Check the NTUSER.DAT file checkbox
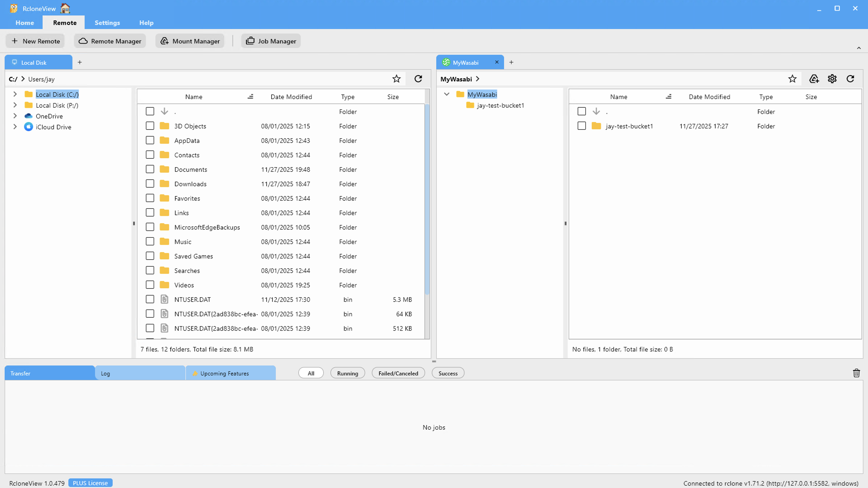Viewport: 868px width, 488px height. [x=150, y=299]
